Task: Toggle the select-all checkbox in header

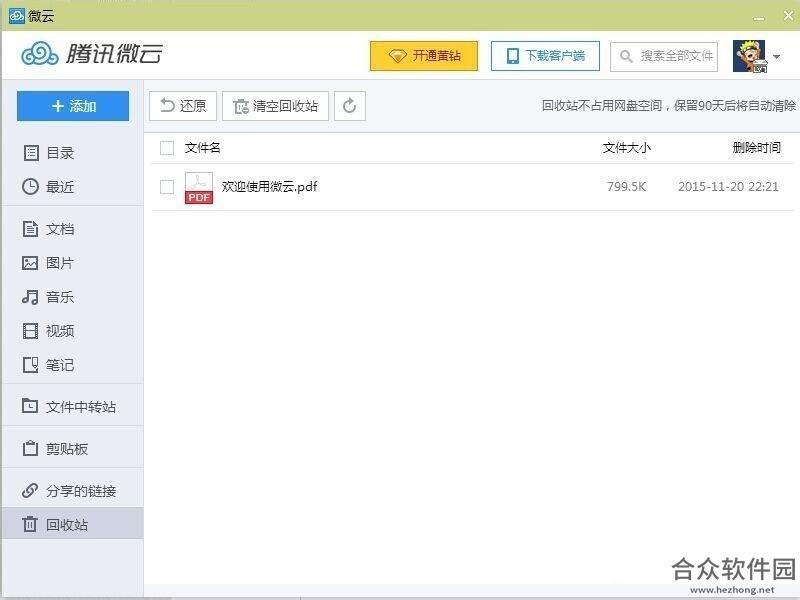Action: click(167, 148)
